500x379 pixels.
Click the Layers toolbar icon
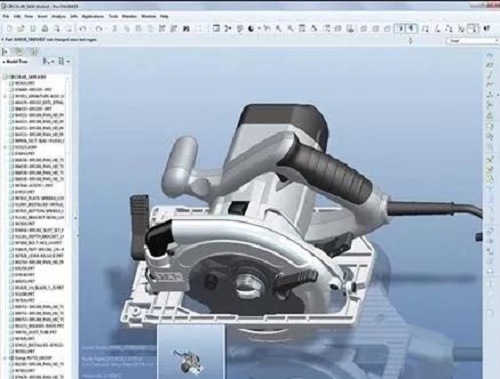pyautogui.click(x=338, y=29)
